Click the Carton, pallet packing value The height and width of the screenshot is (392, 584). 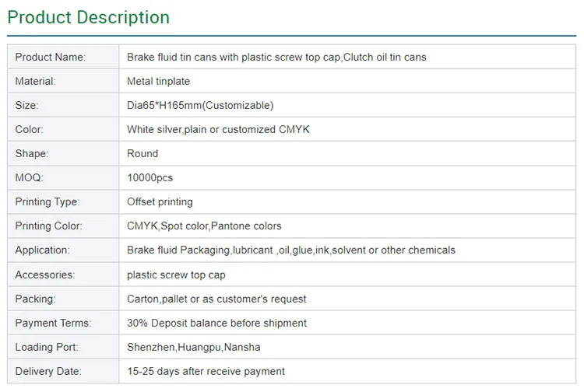(x=216, y=299)
